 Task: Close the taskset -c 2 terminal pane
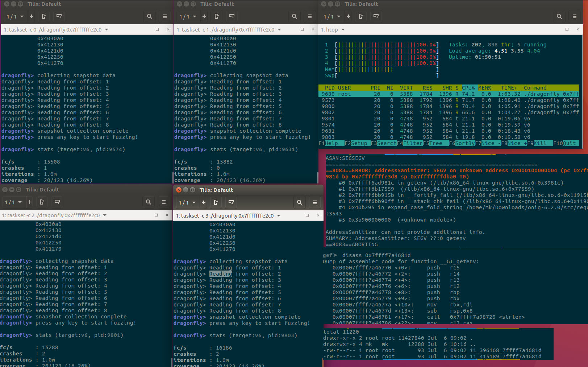(x=167, y=215)
